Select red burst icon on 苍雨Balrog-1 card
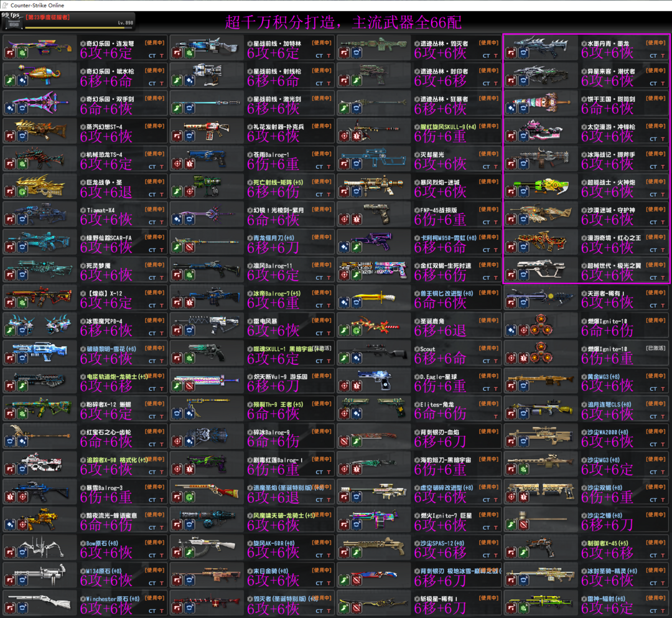The height and width of the screenshot is (618, 672). [x=190, y=164]
